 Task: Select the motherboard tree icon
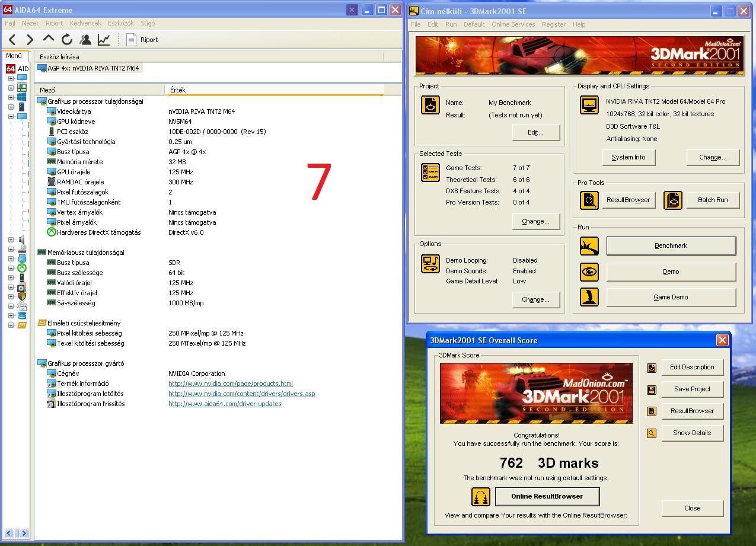click(22, 87)
